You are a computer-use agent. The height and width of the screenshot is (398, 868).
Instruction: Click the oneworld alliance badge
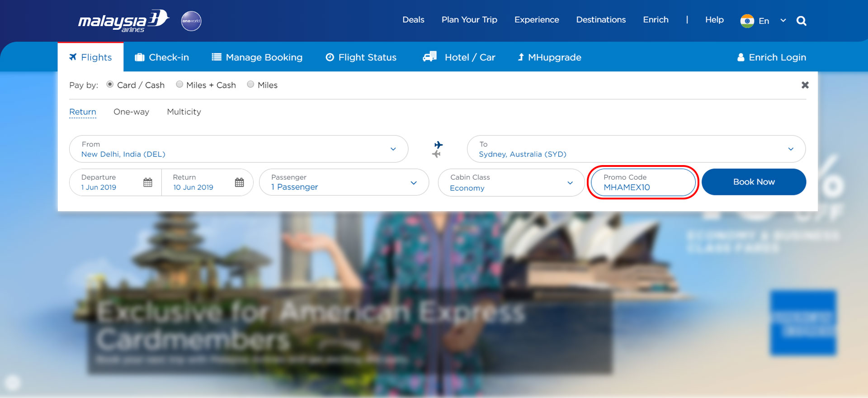coord(191,21)
